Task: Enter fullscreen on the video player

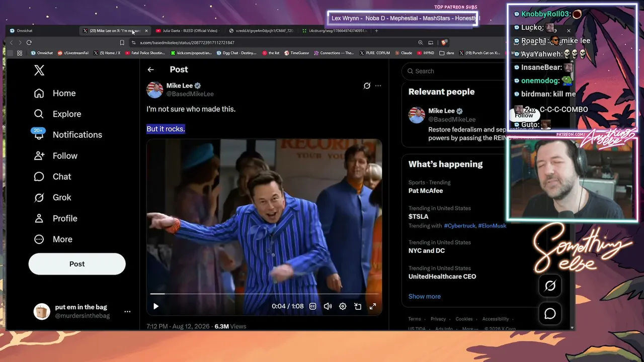Action: pyautogui.click(x=373, y=306)
